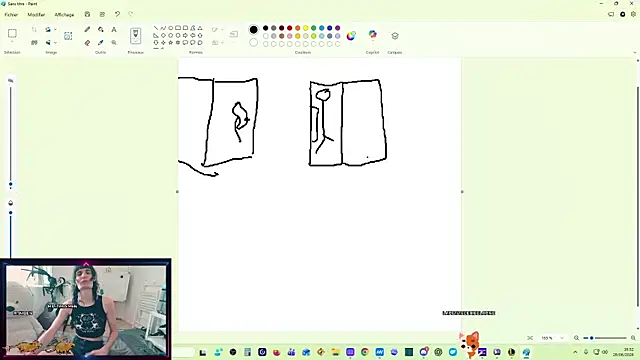Image resolution: width=640 pixels, height=360 pixels.
Task: Collapse the ribbon with the chevron
Action: (634, 53)
